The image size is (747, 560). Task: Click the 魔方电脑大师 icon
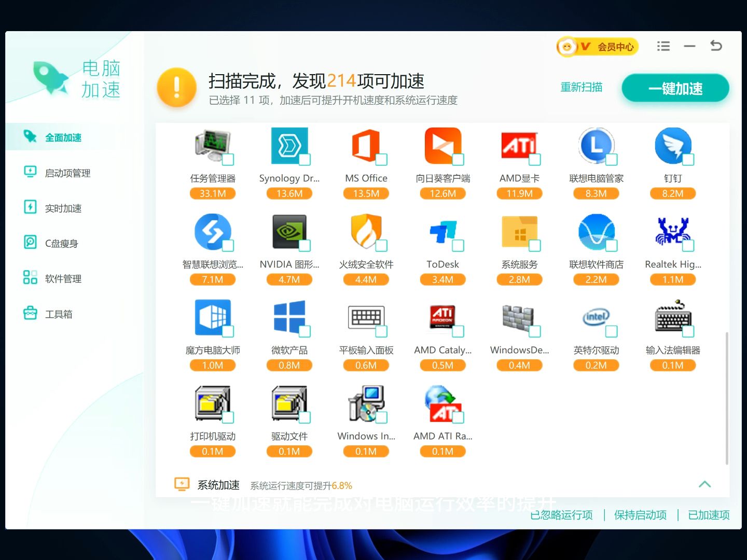click(212, 317)
